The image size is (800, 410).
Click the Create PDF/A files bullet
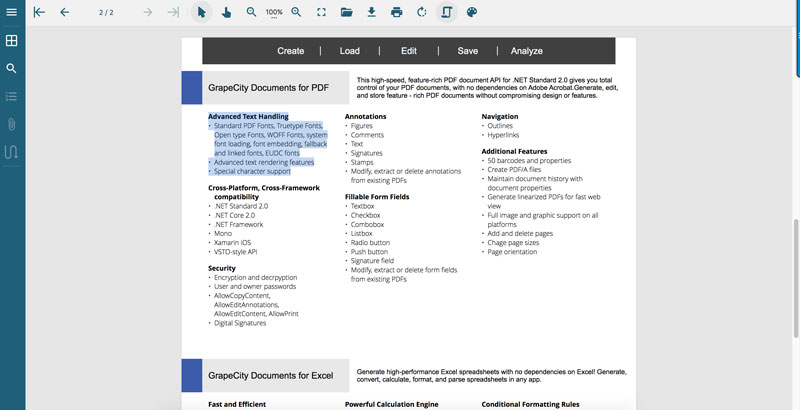coord(514,169)
